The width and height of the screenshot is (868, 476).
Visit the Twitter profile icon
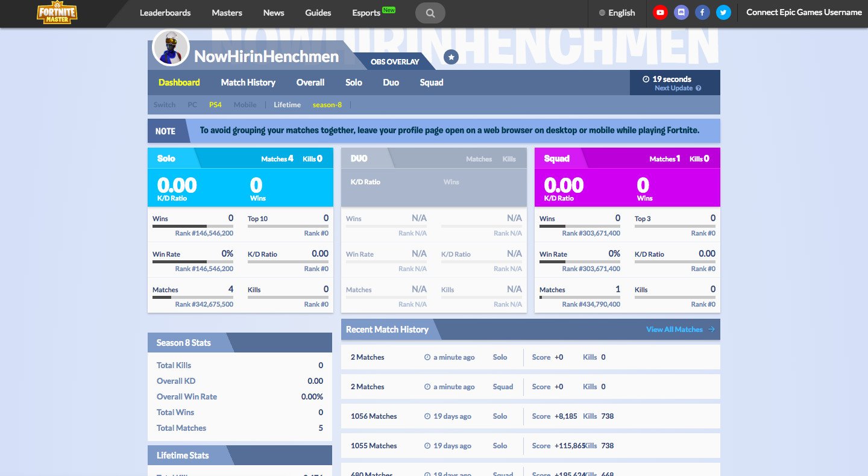[723, 12]
